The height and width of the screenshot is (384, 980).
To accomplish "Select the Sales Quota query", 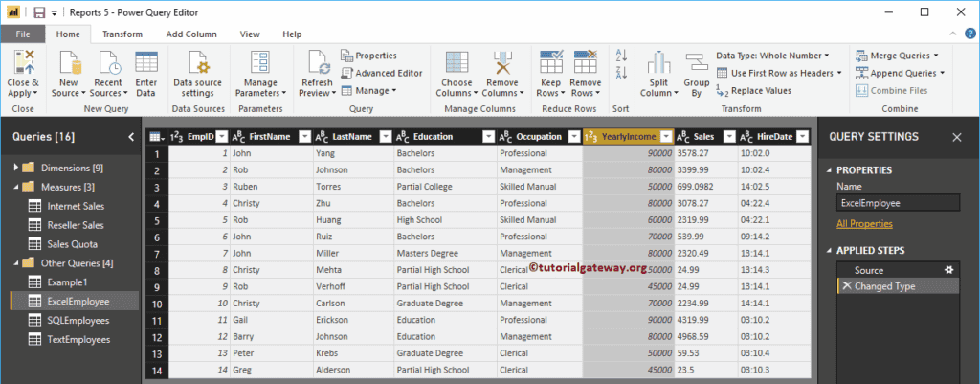I will tap(73, 244).
